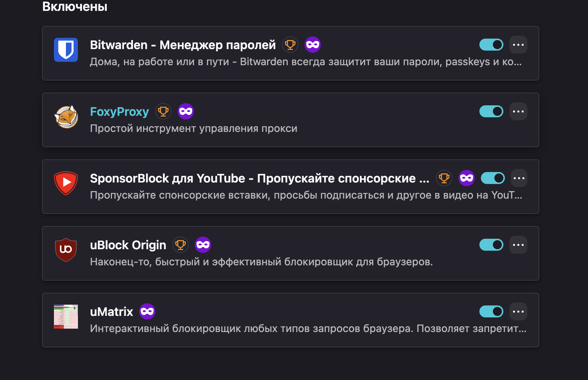
Task: Open the more options menu for Bitwarden
Action: (x=518, y=45)
